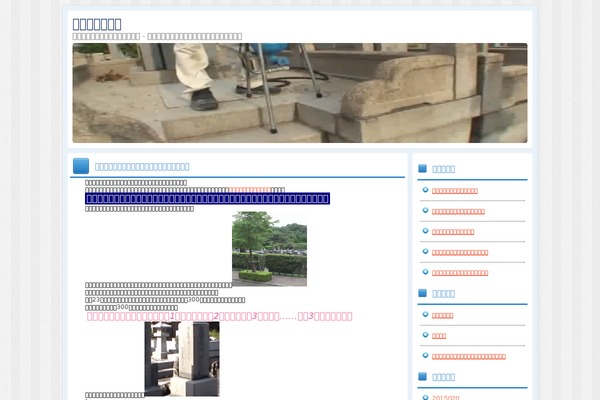Click the pink heading line containing numbers 1, 2, 3

coord(219,316)
